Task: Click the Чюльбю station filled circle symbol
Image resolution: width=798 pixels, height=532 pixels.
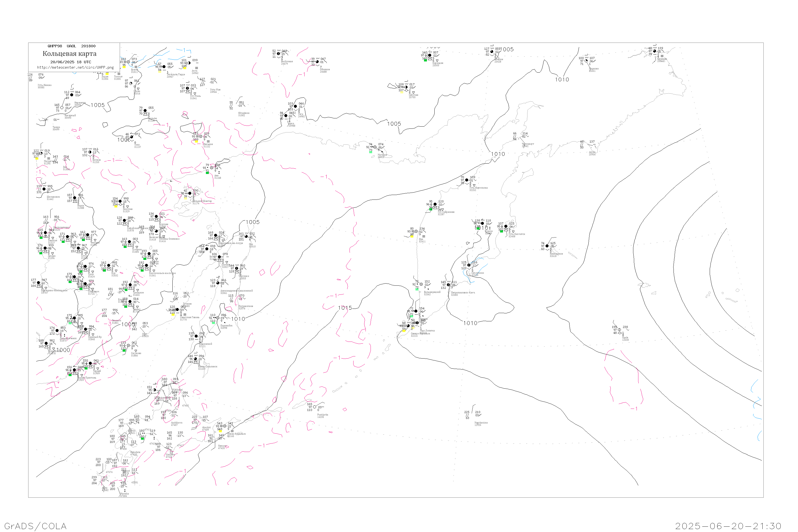Action: (x=145, y=111)
